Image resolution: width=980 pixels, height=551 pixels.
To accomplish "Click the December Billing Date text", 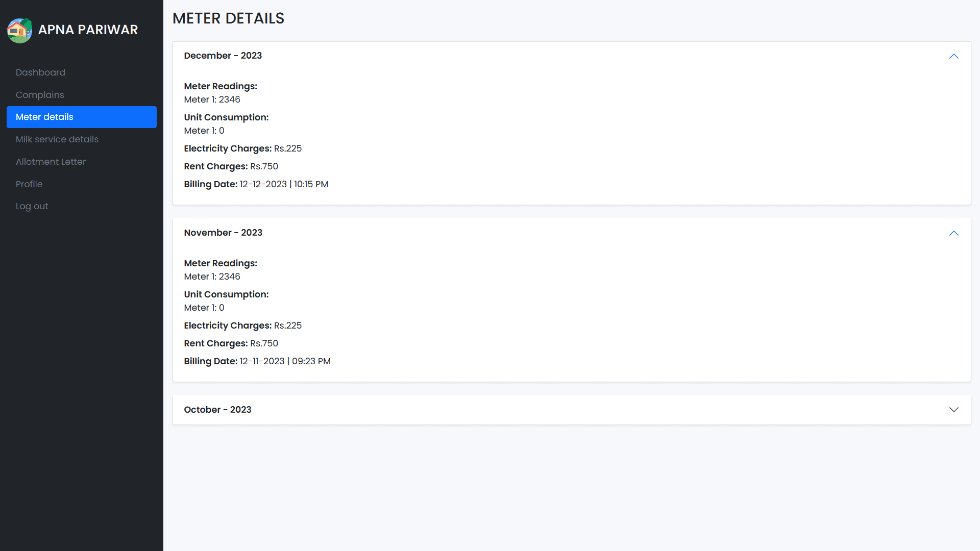I will (256, 184).
